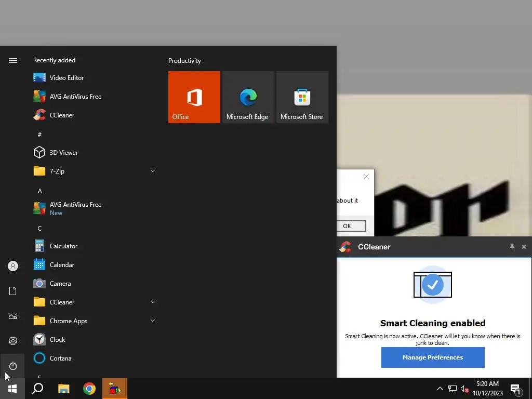The width and height of the screenshot is (532, 399).
Task: Jump using the # letter header
Action: (x=39, y=135)
